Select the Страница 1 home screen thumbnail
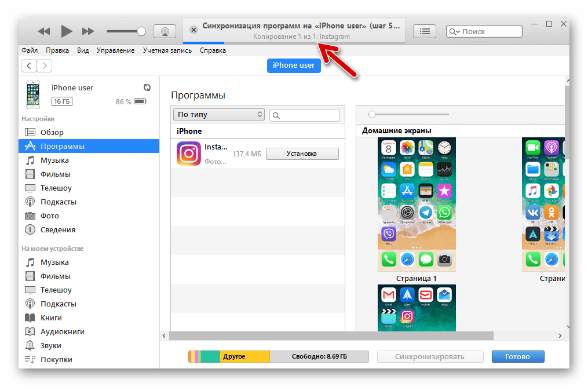Screen dimensions: 588x387 [x=417, y=205]
